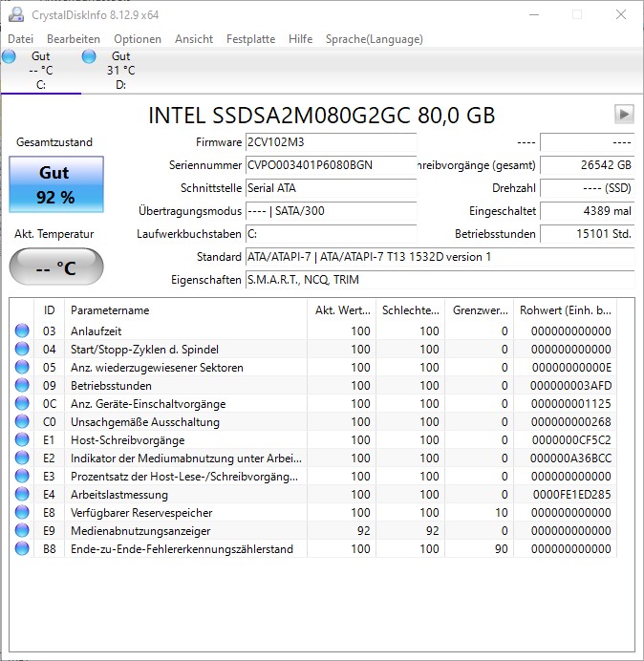Open the Ansicht menu

point(194,39)
